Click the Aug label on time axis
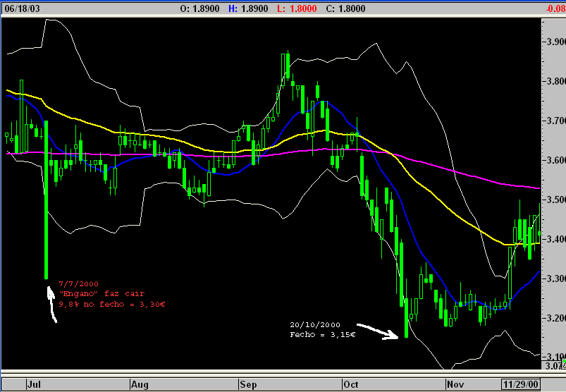The height and width of the screenshot is (392, 566). pyautogui.click(x=140, y=384)
